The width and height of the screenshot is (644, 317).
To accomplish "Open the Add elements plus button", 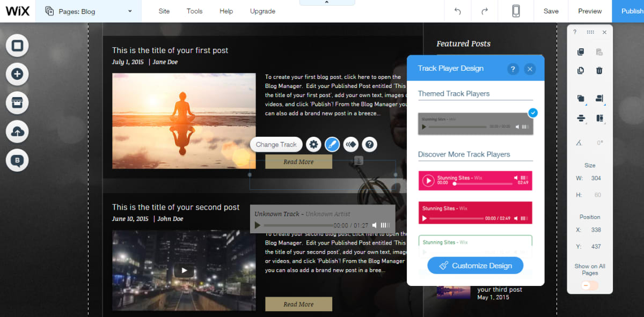I will point(17,74).
